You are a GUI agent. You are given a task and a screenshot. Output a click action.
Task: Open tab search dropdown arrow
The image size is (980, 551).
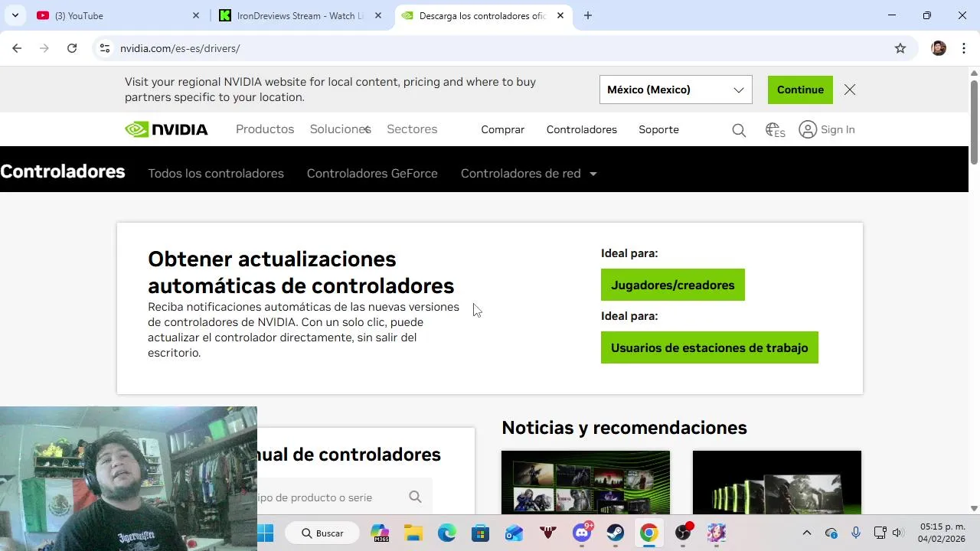pyautogui.click(x=15, y=15)
